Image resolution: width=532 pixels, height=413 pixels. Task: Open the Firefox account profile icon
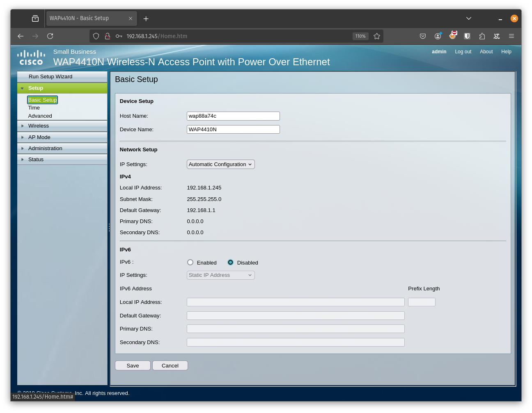(438, 36)
